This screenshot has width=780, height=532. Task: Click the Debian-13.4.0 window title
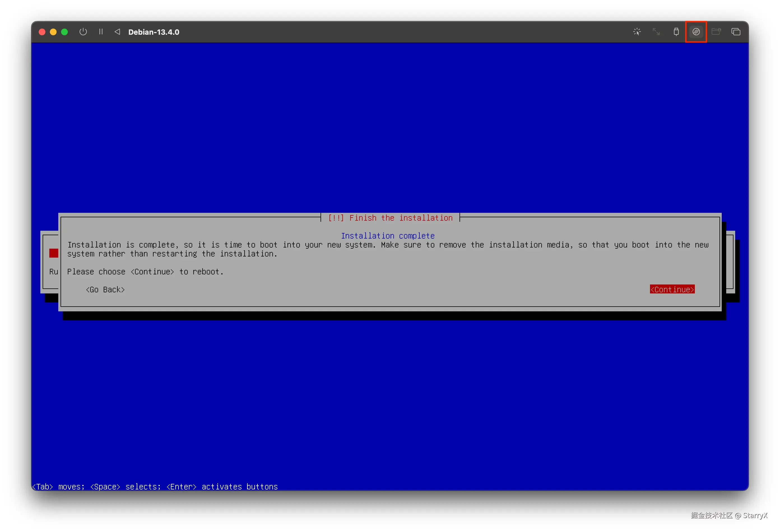154,32
